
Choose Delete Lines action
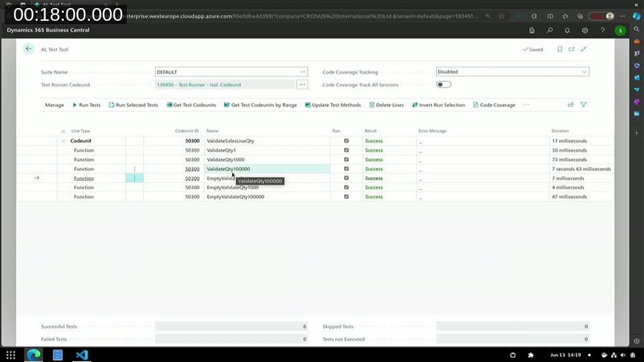click(x=386, y=105)
